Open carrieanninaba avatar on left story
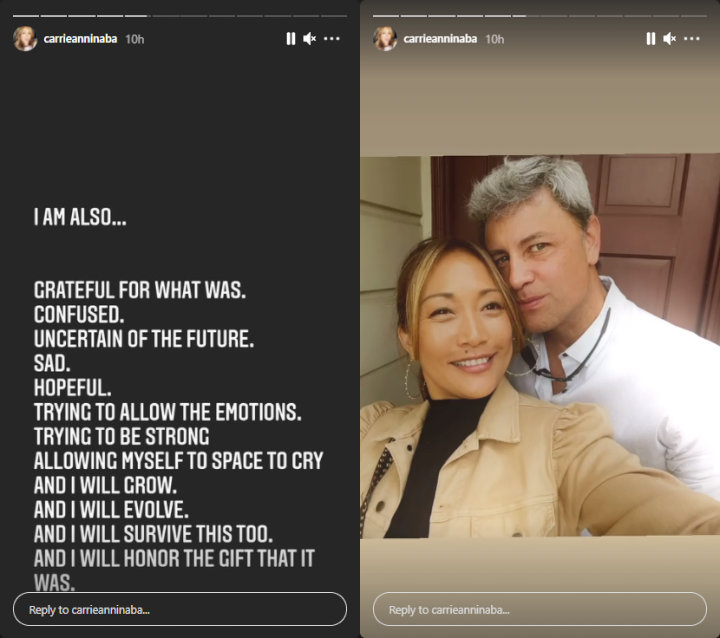The width and height of the screenshot is (720, 638). point(25,39)
